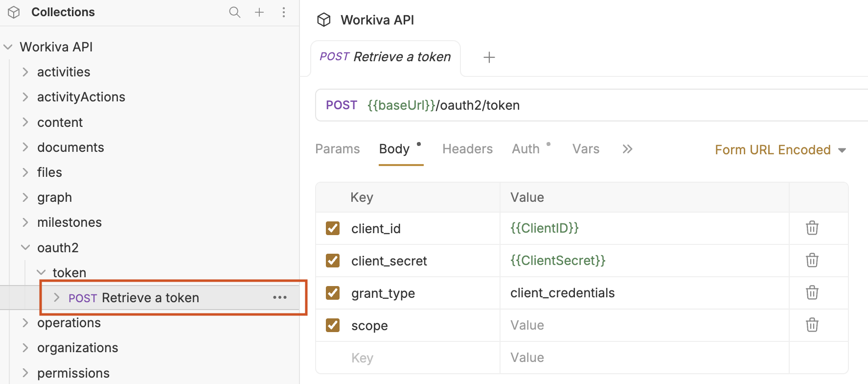
Task: Open the Vars tab
Action: pos(586,149)
